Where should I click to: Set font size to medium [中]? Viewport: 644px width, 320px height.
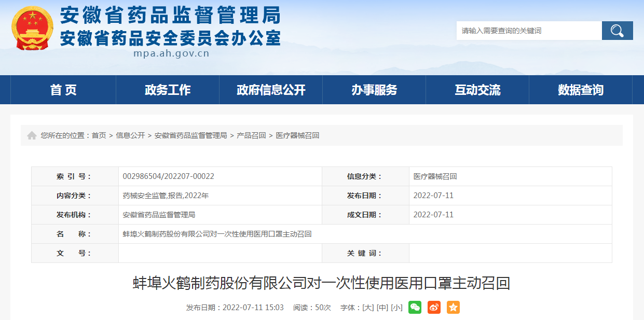382,308
